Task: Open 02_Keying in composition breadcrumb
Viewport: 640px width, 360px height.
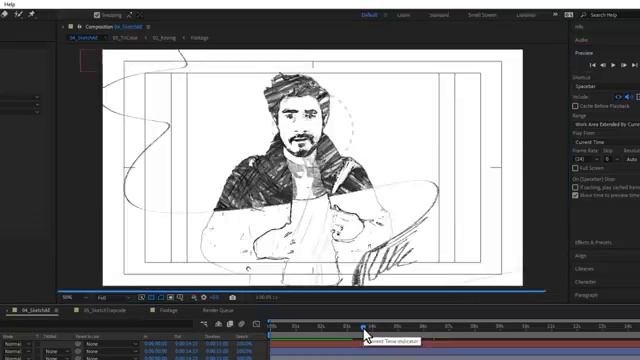Action: coord(164,38)
